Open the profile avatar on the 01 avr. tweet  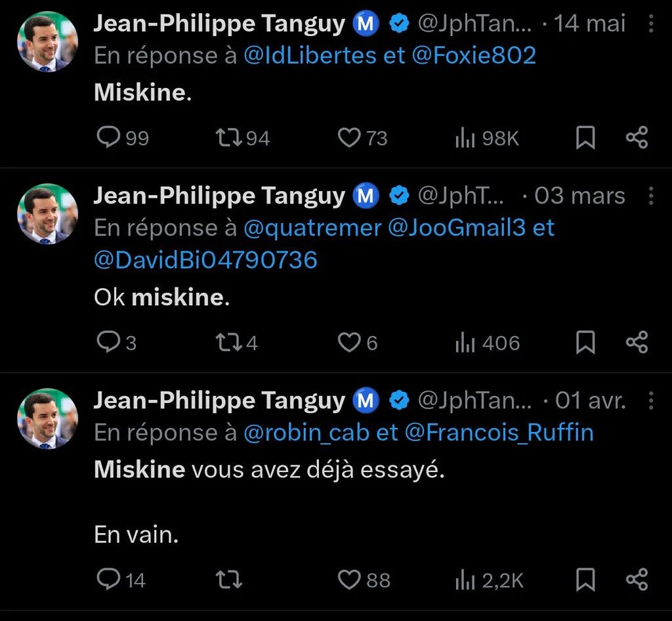pyautogui.click(x=47, y=419)
